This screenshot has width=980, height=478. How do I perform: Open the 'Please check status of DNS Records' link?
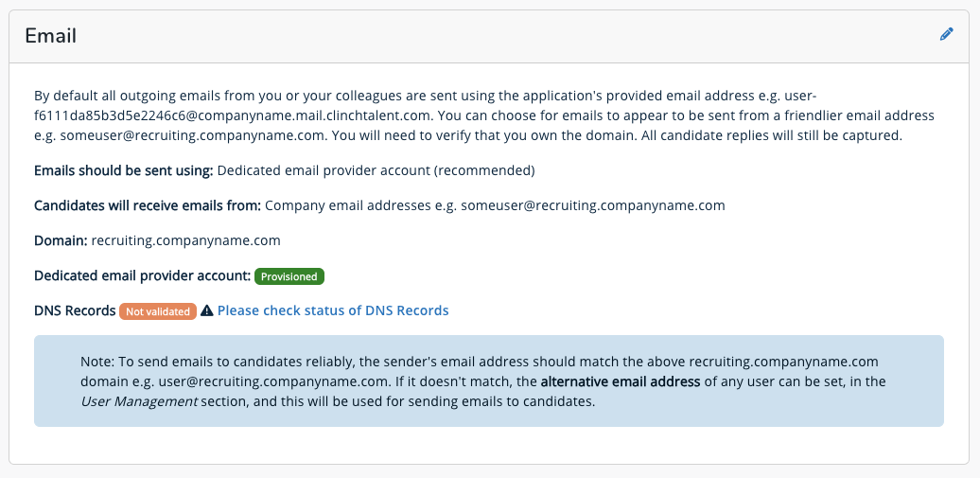tap(333, 310)
